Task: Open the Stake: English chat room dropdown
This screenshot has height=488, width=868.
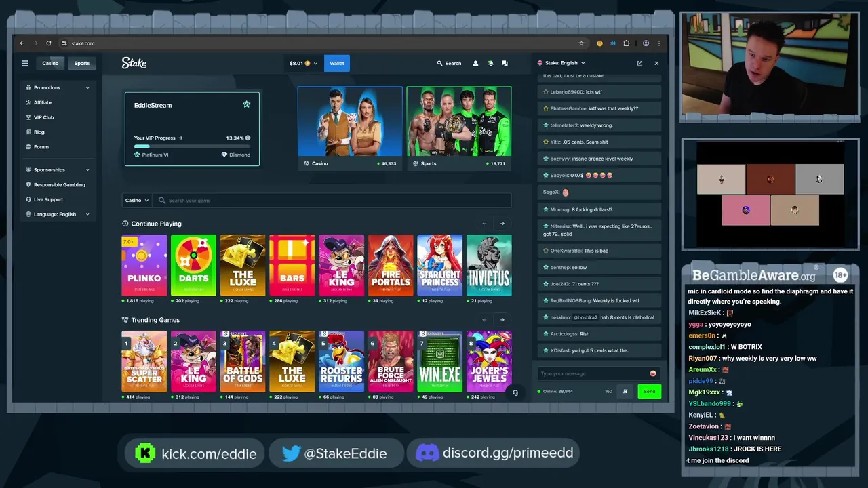Action: (x=561, y=63)
